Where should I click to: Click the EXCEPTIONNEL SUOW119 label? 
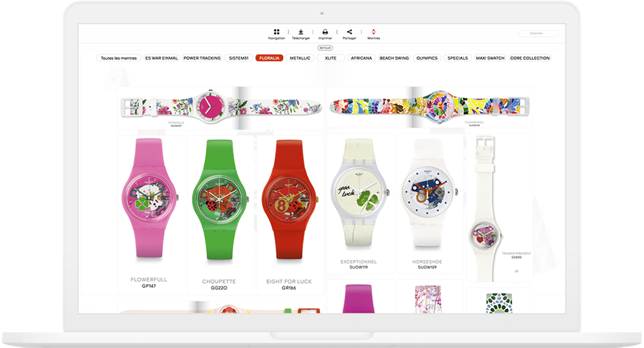click(x=359, y=264)
